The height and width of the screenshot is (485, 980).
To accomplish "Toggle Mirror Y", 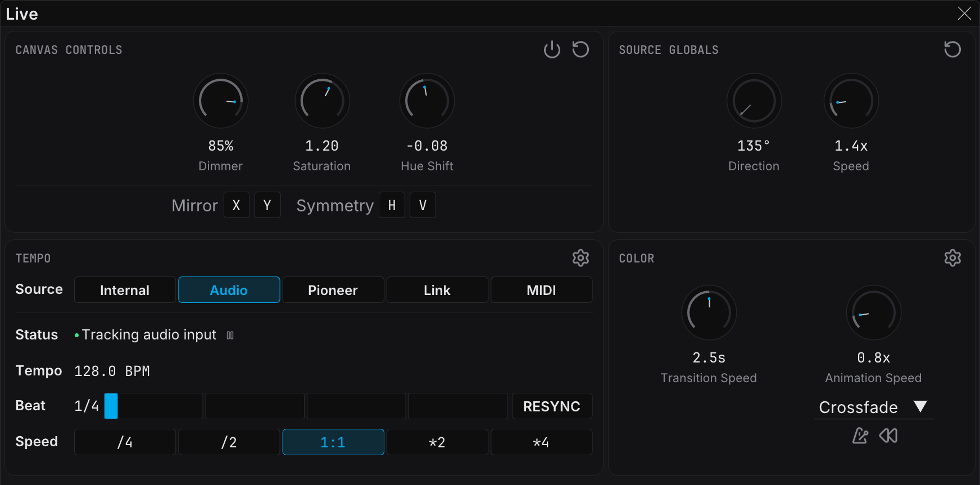I will pyautogui.click(x=267, y=205).
